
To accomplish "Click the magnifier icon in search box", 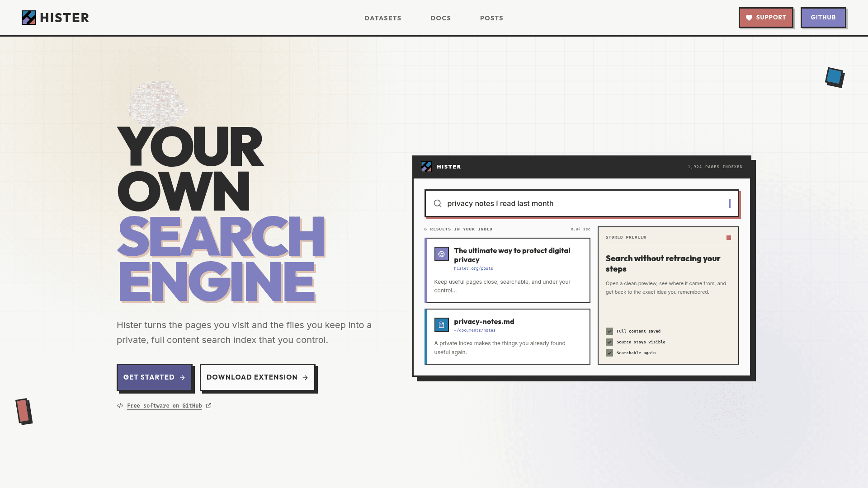I will (438, 203).
